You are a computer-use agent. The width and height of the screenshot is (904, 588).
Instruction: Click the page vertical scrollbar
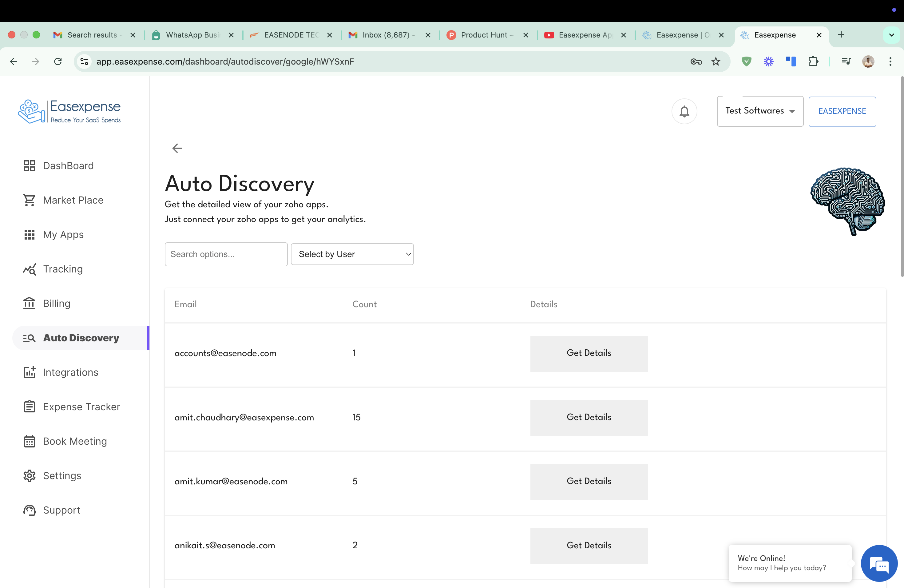click(902, 177)
